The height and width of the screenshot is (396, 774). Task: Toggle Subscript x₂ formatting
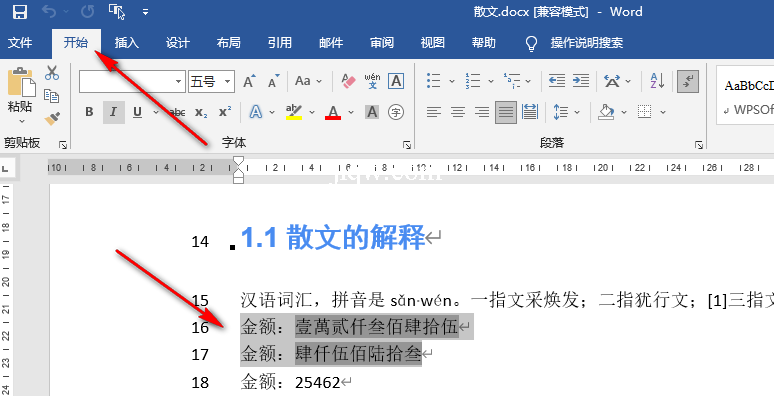(x=201, y=113)
